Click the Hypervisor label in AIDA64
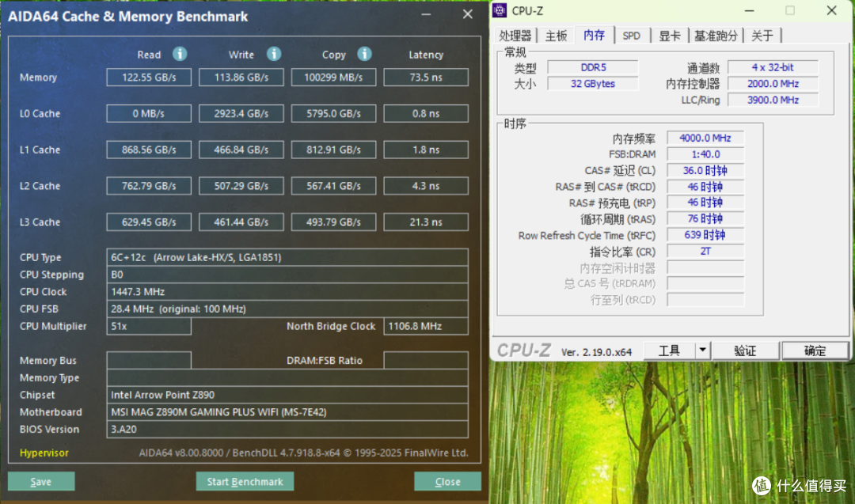This screenshot has height=504, width=855. pos(44,453)
